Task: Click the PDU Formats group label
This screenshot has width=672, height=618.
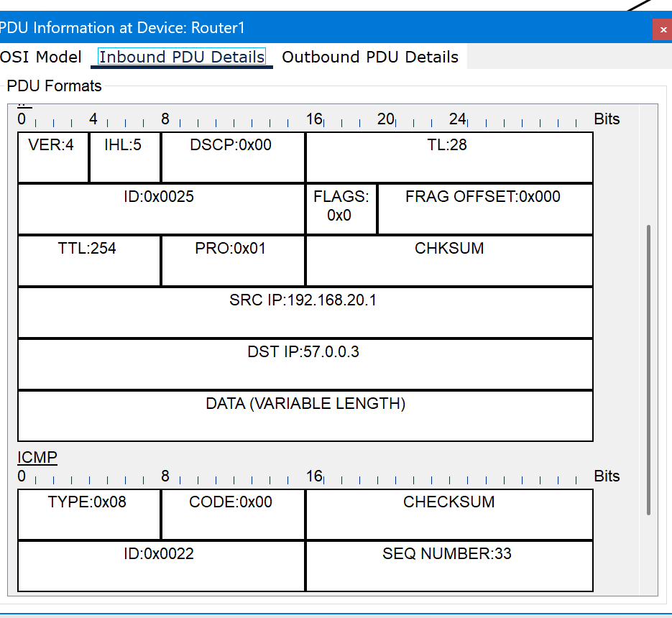Action: 54,86
